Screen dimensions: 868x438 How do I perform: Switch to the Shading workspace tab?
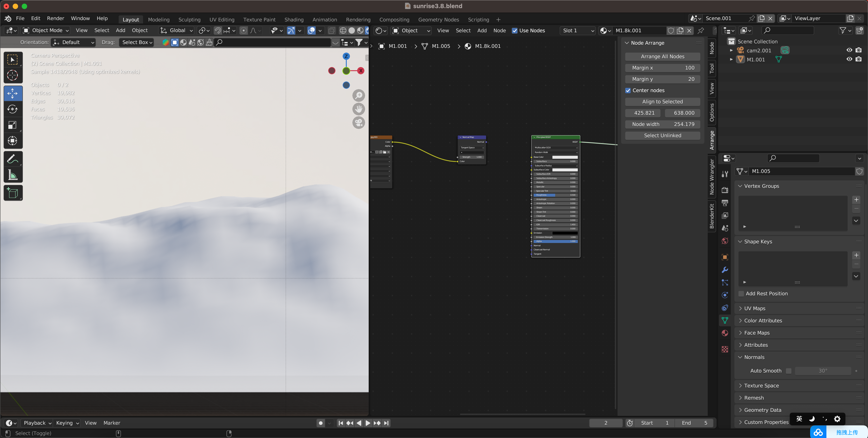[x=293, y=19]
